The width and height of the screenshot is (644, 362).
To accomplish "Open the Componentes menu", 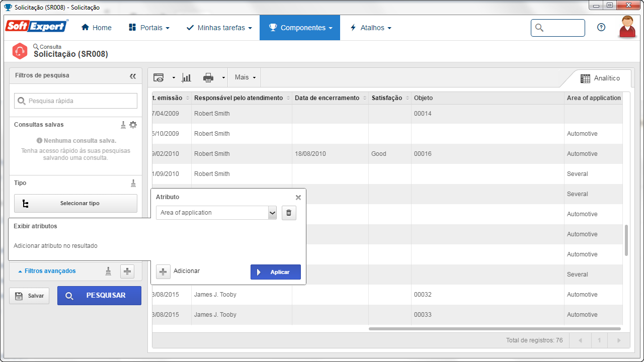I will [x=300, y=28].
